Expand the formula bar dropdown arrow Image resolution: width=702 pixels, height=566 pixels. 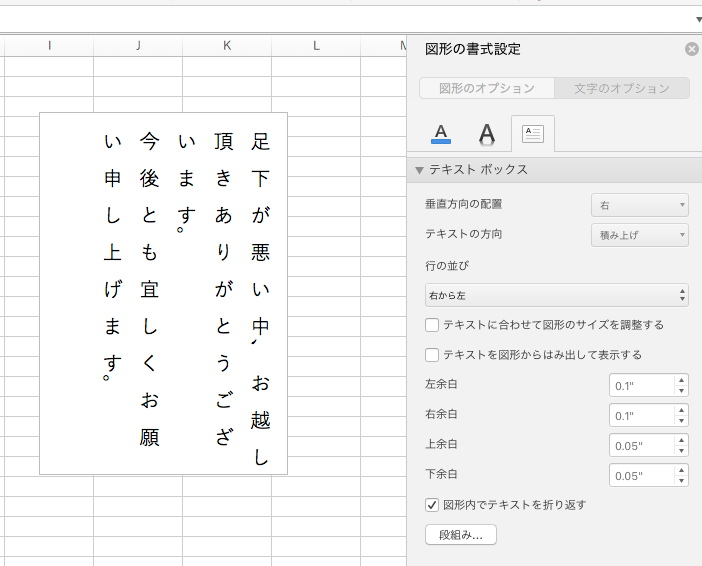698,19
